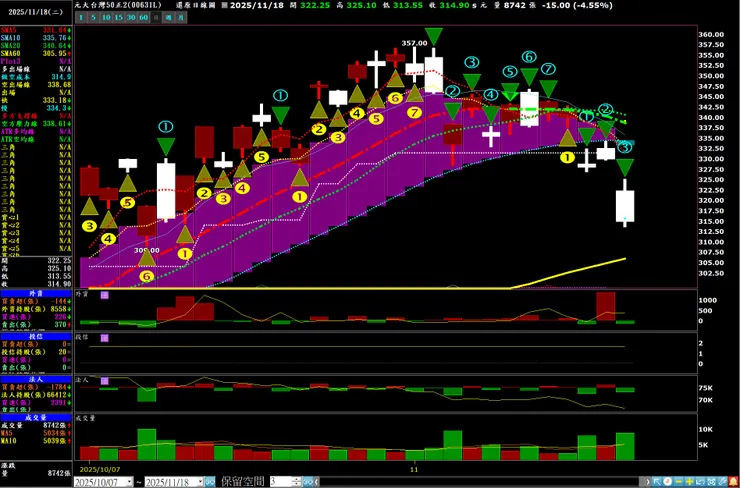Select the 15-minute timeframe button
The image size is (740, 488).
[x=118, y=17]
